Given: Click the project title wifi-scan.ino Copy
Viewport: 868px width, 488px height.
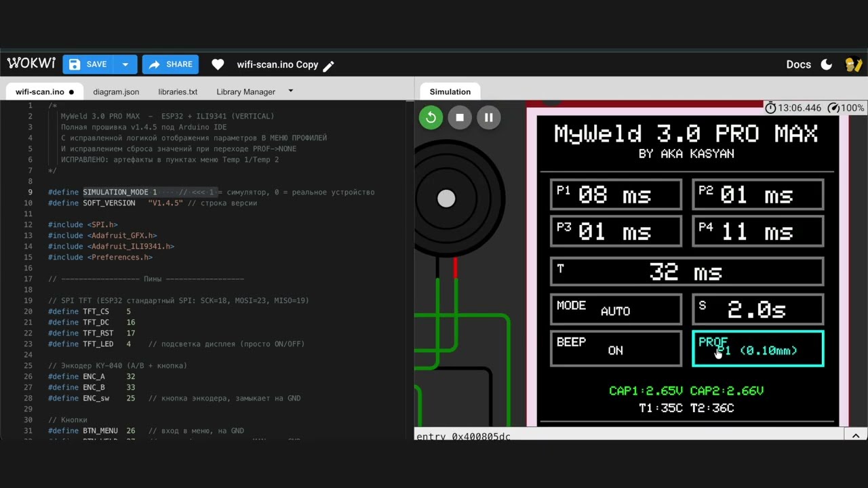Looking at the screenshot, I should tap(277, 64).
